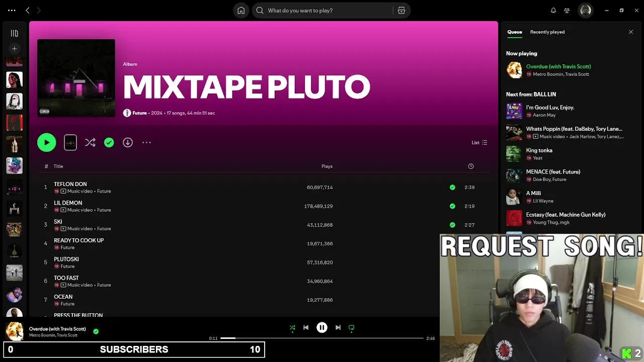Skip to next track

click(338, 327)
